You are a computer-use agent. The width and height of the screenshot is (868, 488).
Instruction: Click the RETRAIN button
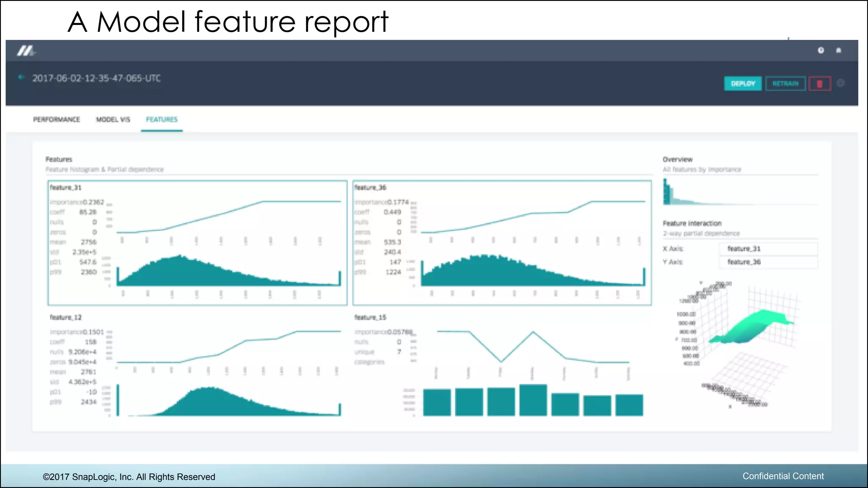785,83
